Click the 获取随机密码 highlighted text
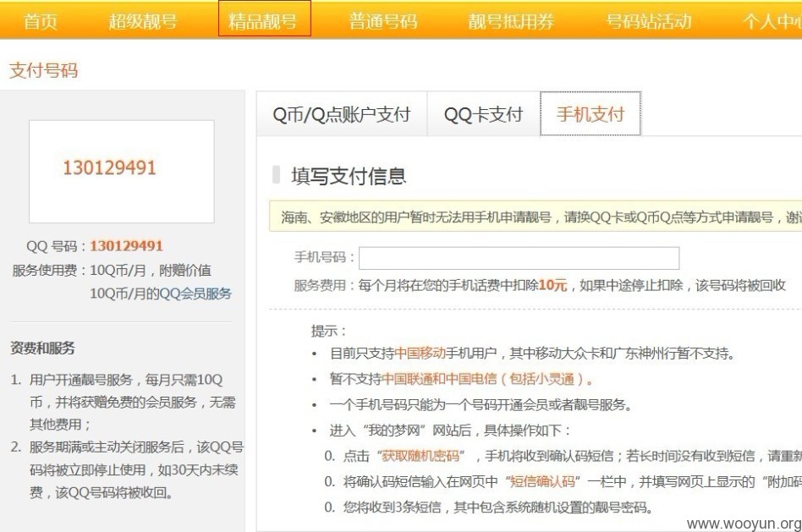 (x=420, y=455)
